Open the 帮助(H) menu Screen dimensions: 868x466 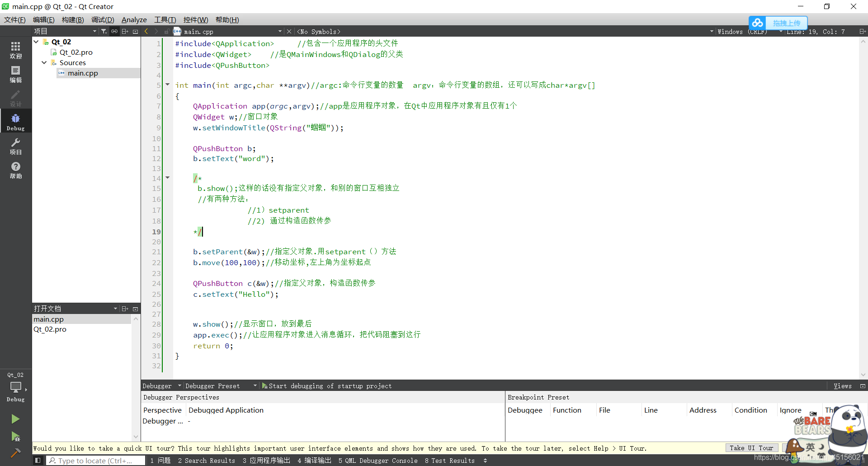pos(227,19)
